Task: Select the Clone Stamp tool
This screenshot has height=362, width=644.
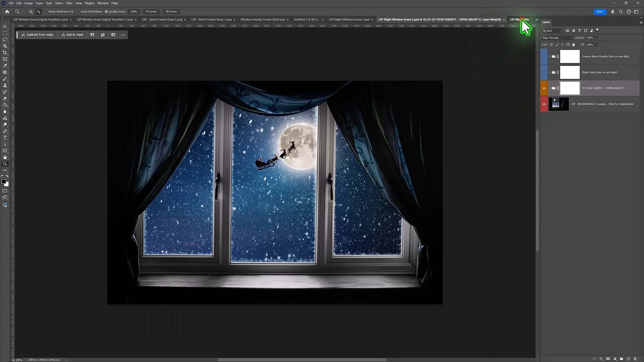Action: 5,85
